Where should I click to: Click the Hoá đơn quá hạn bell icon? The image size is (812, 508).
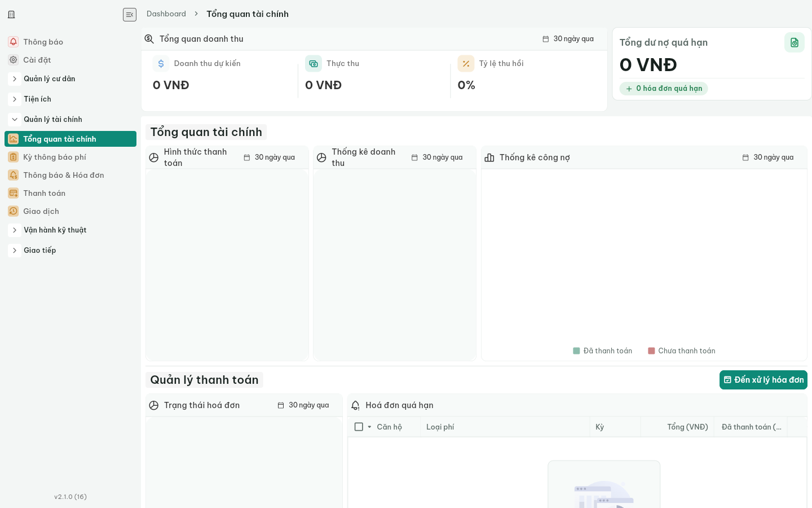pos(355,405)
